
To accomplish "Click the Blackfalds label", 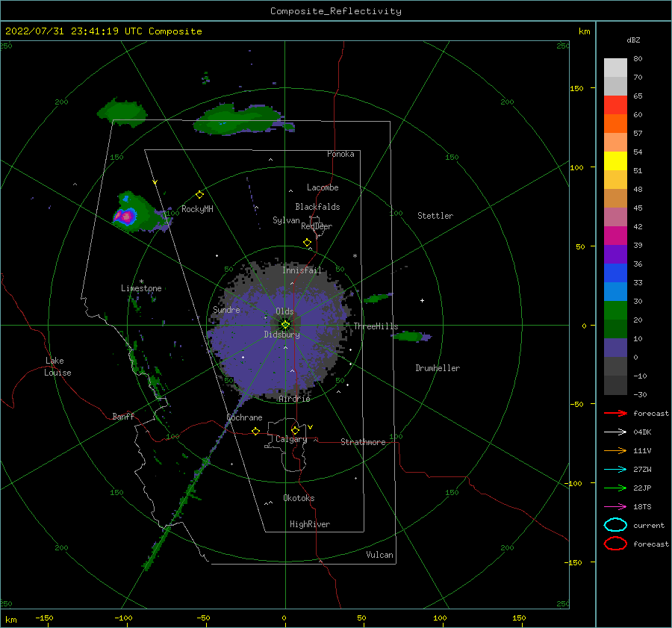I will click(x=317, y=207).
